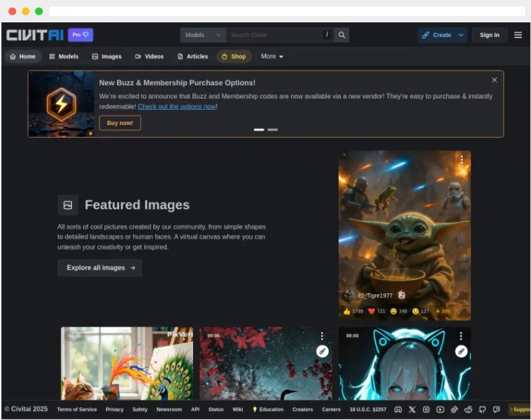Open Privacy footer link

click(x=115, y=410)
